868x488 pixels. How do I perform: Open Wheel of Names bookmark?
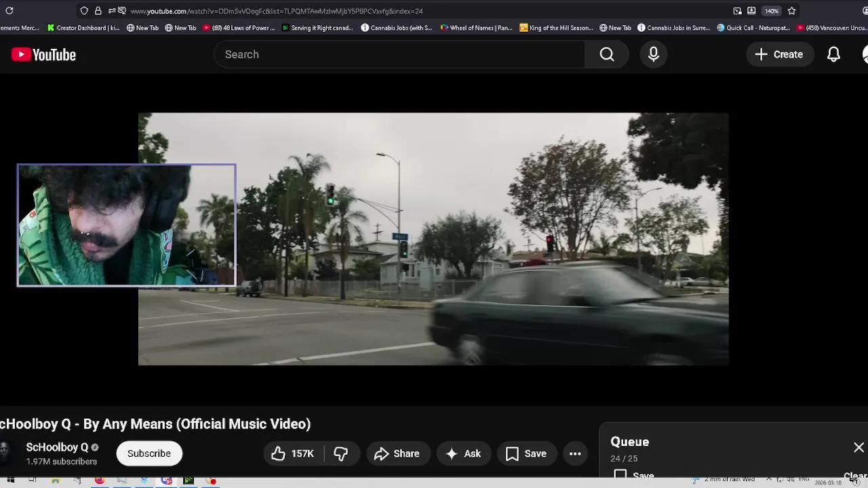tap(477, 28)
